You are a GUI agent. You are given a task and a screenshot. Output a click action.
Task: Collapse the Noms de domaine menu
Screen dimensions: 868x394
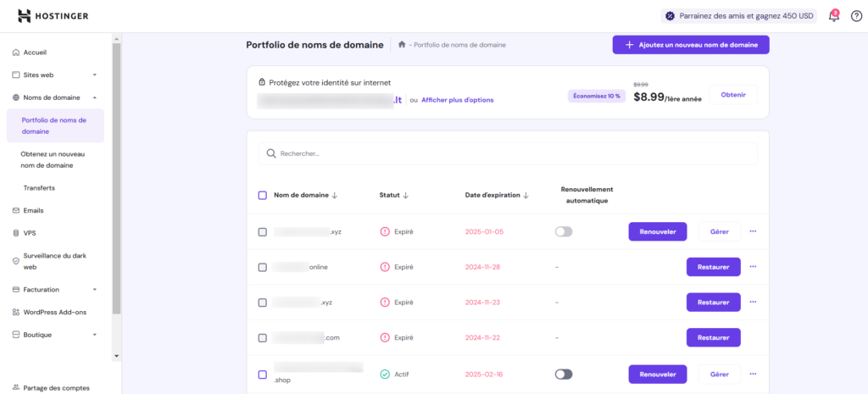pyautogui.click(x=94, y=97)
